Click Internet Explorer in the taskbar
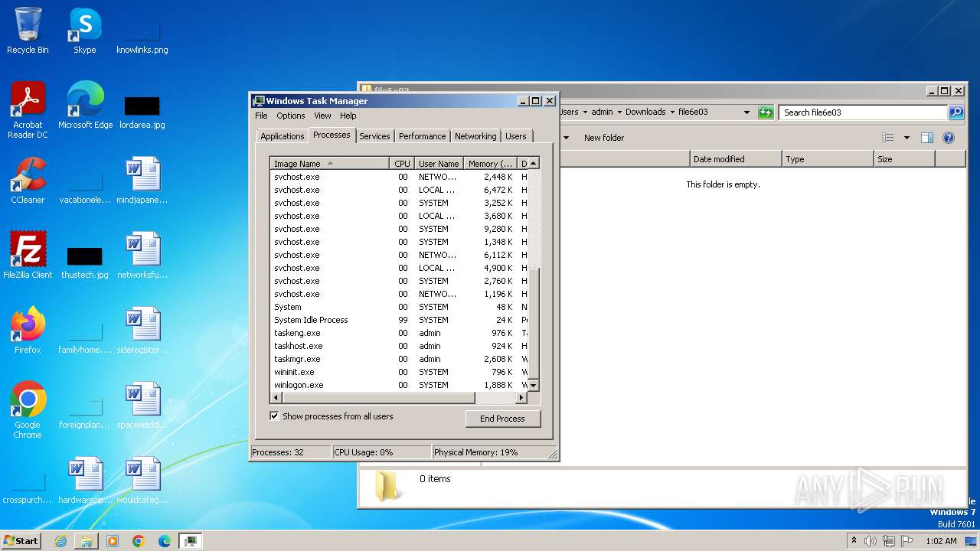 click(60, 541)
